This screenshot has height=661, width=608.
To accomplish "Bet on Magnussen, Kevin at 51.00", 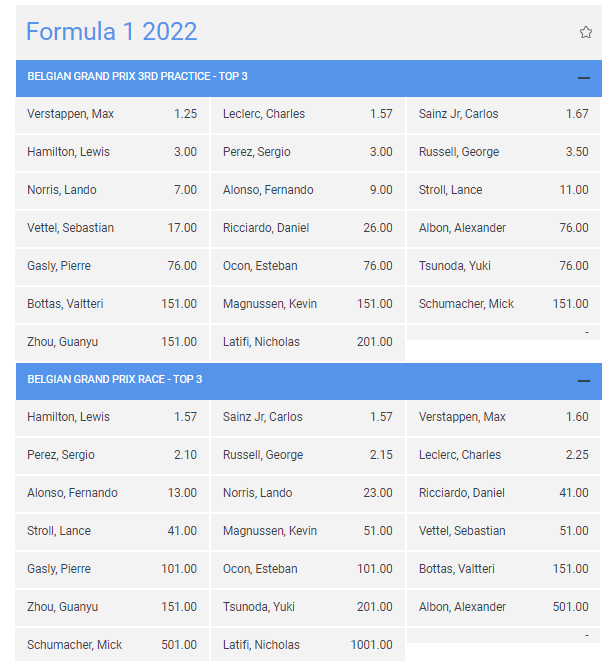I will 308,532.
